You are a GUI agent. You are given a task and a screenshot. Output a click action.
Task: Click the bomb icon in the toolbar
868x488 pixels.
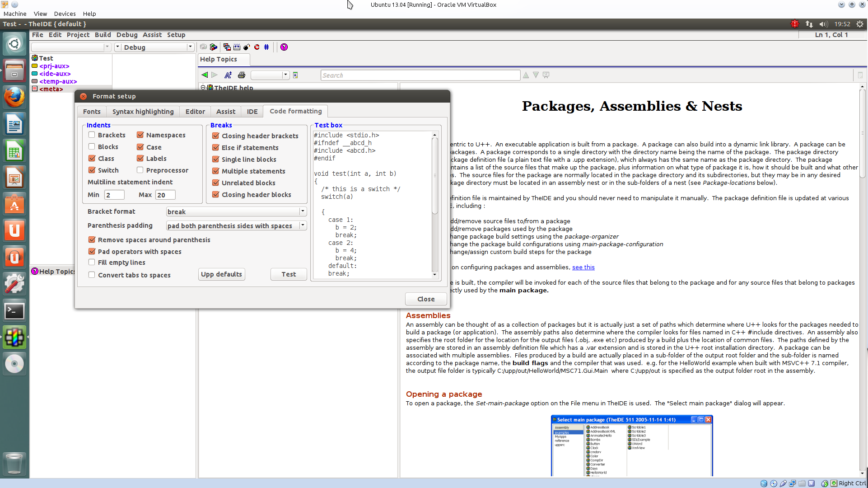click(x=247, y=47)
